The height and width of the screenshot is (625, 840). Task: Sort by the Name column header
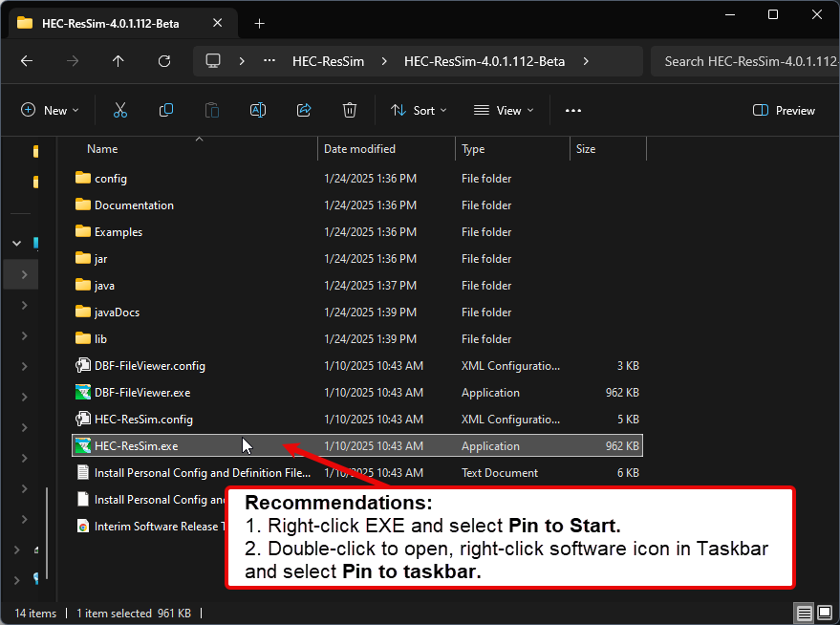[x=102, y=149]
